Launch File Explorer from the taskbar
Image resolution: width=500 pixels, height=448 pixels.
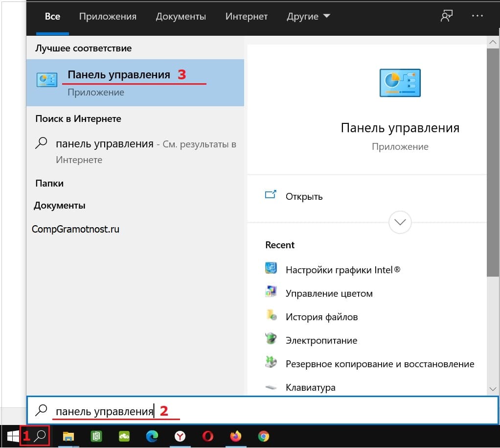click(x=68, y=436)
